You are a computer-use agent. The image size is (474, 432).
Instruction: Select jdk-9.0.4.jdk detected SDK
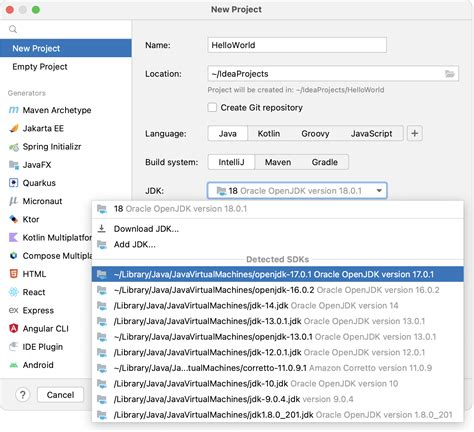[278, 399]
